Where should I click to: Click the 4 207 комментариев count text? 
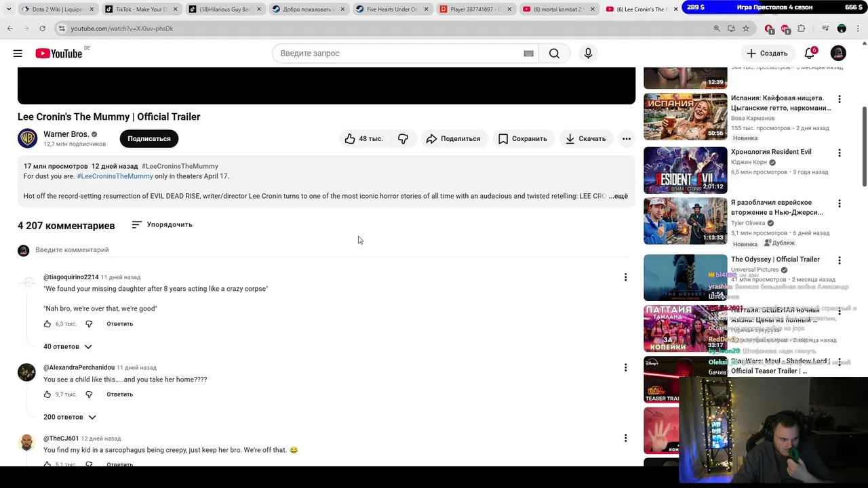pyautogui.click(x=66, y=226)
